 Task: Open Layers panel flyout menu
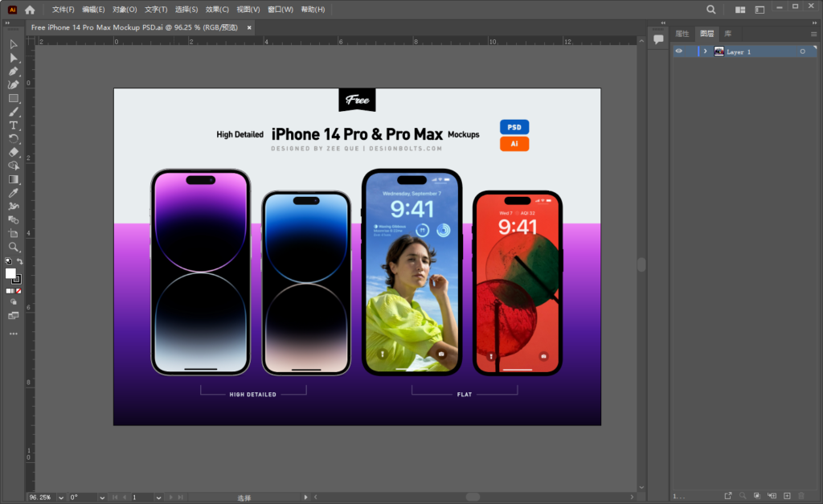click(x=813, y=34)
